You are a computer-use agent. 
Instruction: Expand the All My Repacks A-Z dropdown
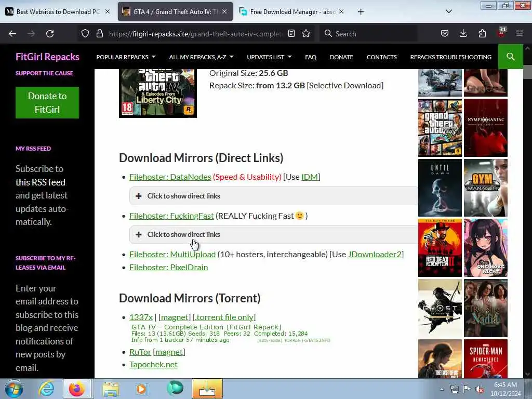click(201, 57)
